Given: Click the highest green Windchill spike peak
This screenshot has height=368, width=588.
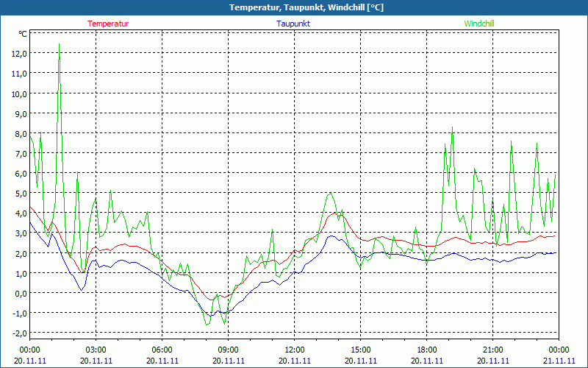Looking at the screenshot, I should (60, 44).
